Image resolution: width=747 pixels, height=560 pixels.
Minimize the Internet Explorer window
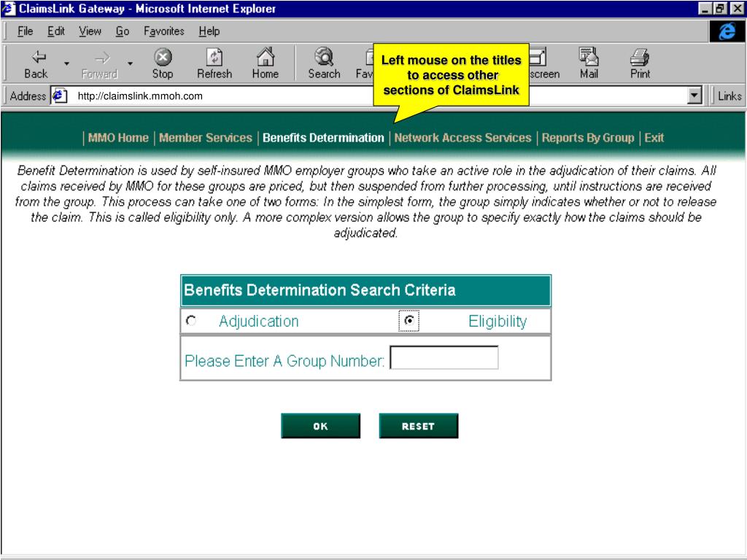pyautogui.click(x=705, y=9)
